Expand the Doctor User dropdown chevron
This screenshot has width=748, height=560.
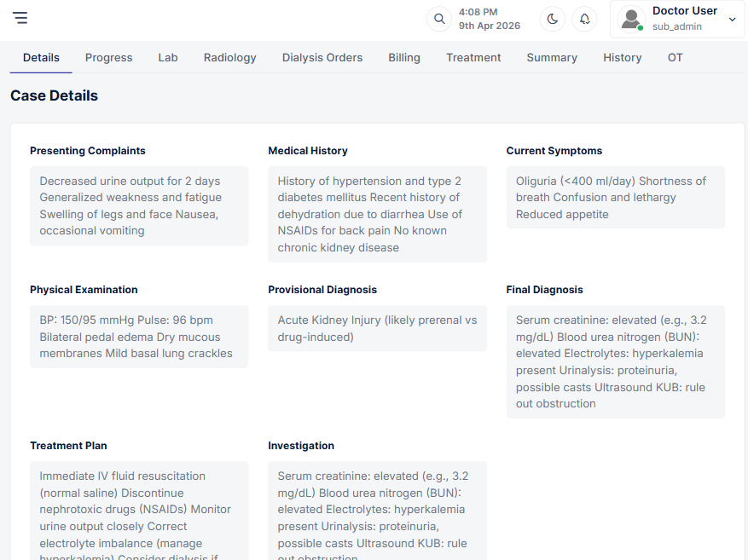click(732, 20)
